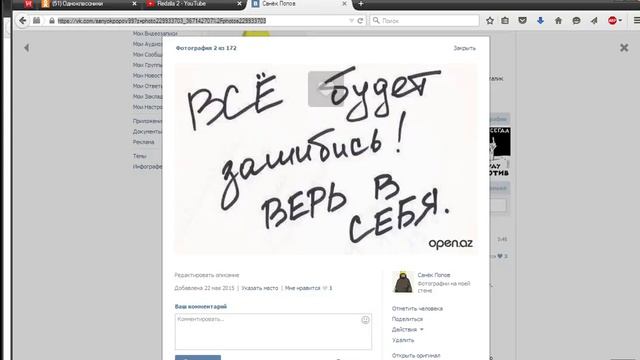The image size is (640, 360).
Task: Click the handwritten quote photo
Action: pos(326,159)
